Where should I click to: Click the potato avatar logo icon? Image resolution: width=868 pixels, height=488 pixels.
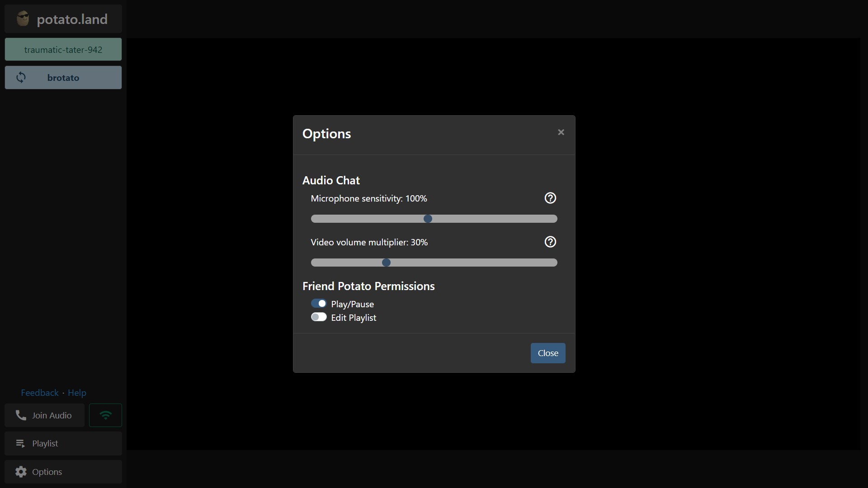pyautogui.click(x=23, y=19)
